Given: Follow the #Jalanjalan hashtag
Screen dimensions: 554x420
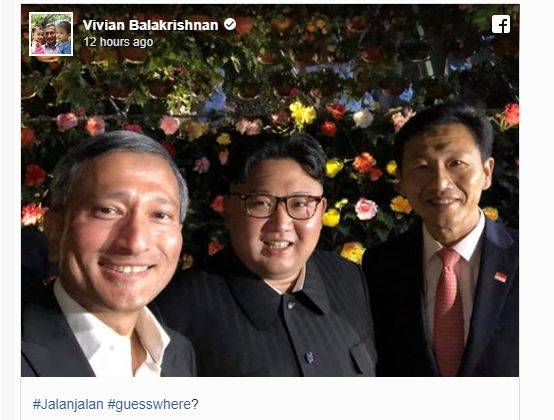Looking at the screenshot, I should tap(68, 404).
